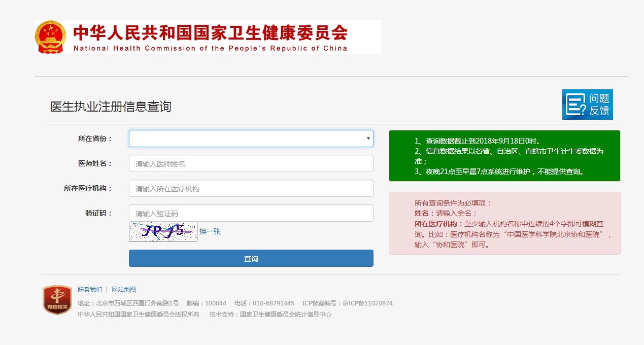Click the page title 医生执业注册信息查询
This screenshot has width=644, height=345.
110,106
